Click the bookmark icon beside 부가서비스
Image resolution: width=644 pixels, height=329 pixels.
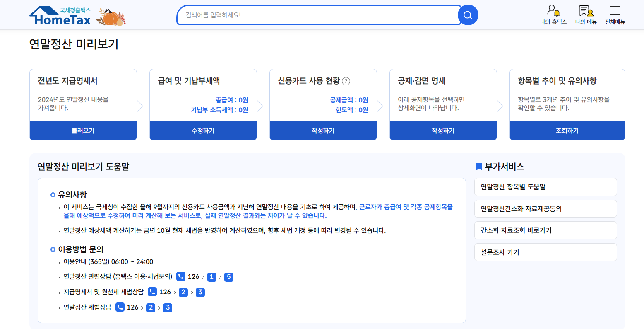(x=479, y=167)
